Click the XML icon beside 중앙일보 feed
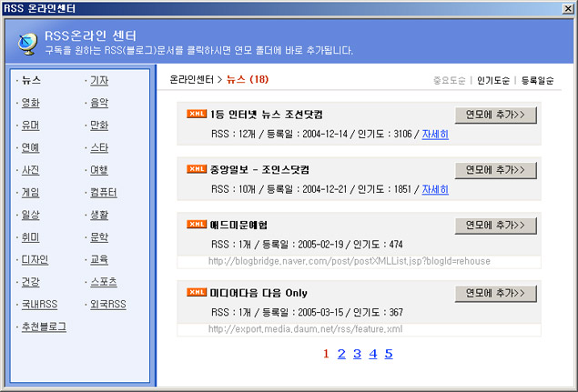The width and height of the screenshot is (578, 392). pos(196,169)
